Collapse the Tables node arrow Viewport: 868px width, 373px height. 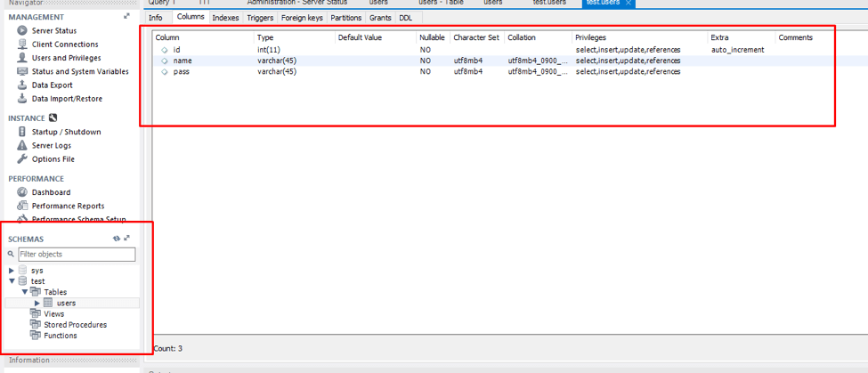24,292
